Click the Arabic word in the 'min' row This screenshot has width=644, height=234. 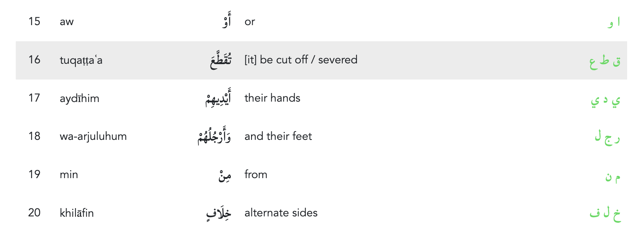(225, 175)
